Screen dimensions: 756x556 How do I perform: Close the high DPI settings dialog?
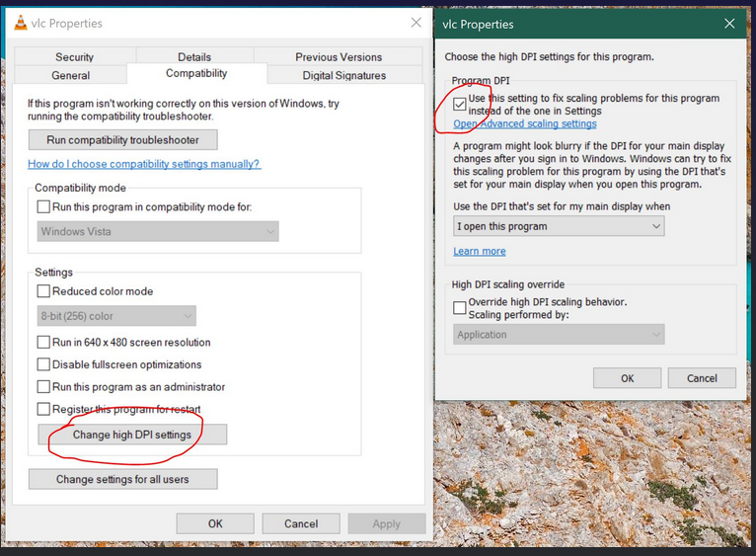729,24
